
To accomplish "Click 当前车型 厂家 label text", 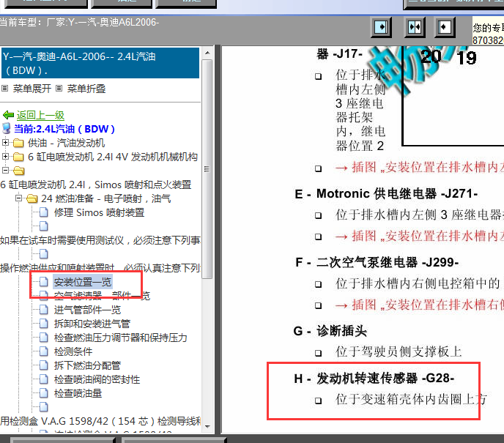I will pyautogui.click(x=79, y=22).
